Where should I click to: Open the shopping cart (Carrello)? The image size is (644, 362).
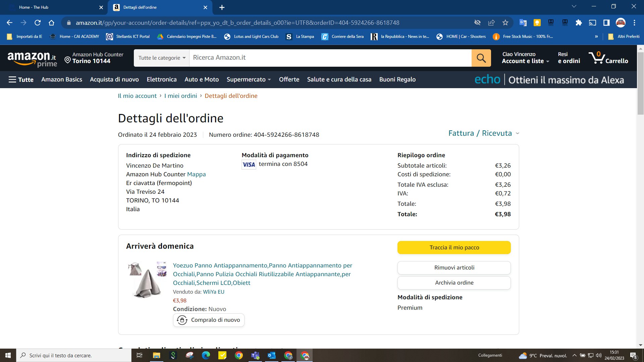click(608, 58)
